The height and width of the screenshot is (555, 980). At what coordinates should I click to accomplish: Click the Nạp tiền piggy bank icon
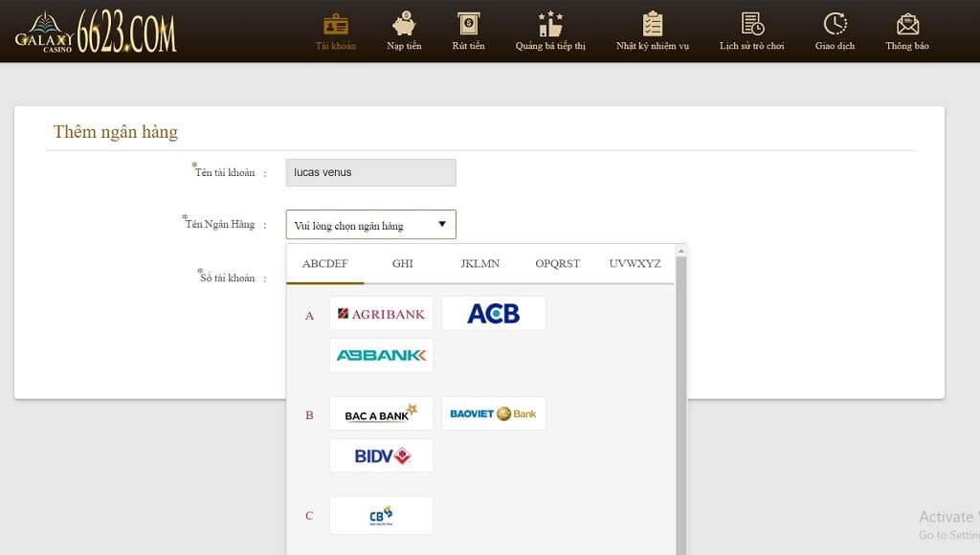[404, 24]
